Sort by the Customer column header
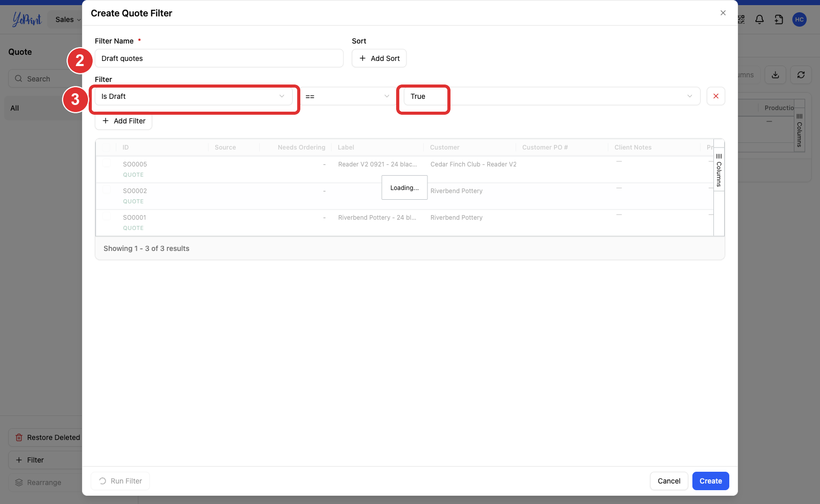 click(x=445, y=148)
